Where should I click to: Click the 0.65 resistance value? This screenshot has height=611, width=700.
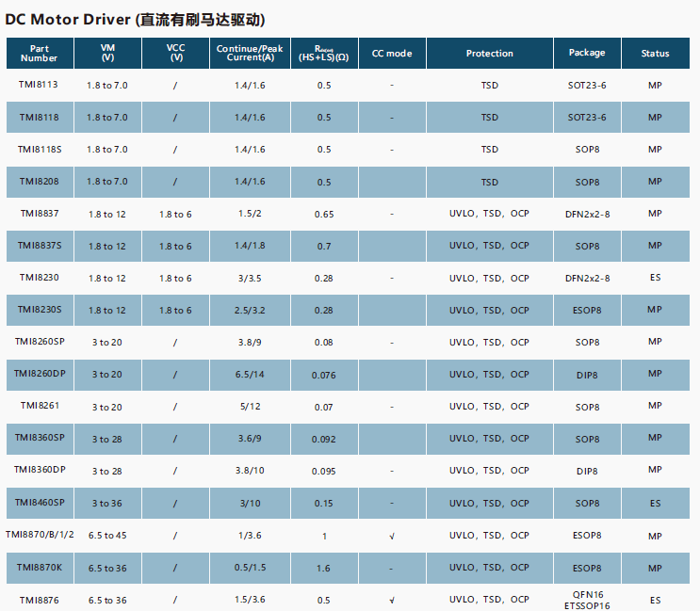pos(324,214)
